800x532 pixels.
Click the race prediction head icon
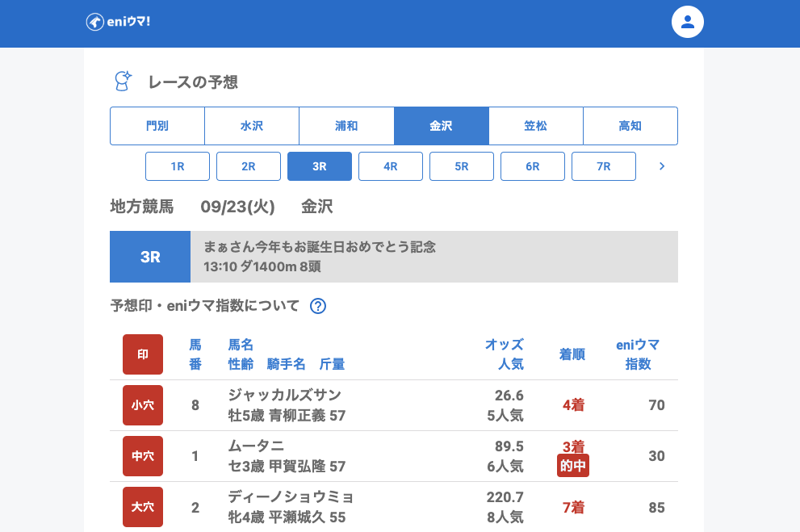tap(122, 81)
